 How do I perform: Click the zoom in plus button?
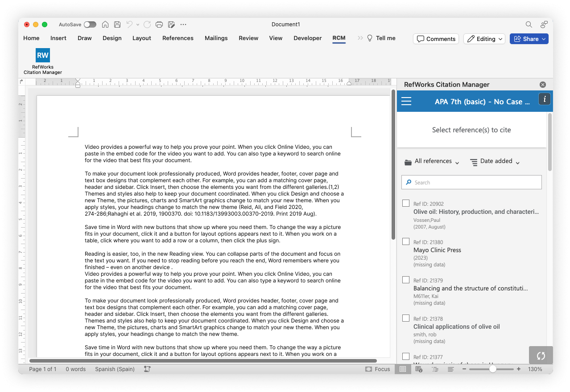click(x=518, y=369)
